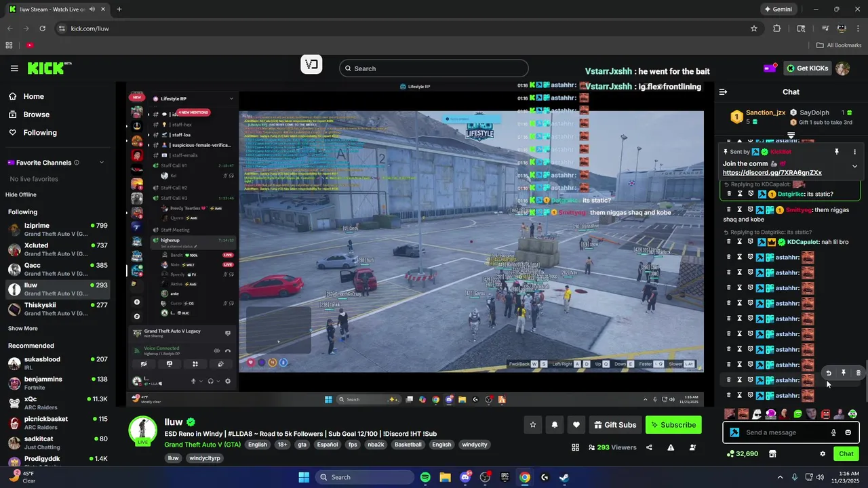The image size is (868, 488).
Task: Expand the pinned KickBot message
Action: 854,166
